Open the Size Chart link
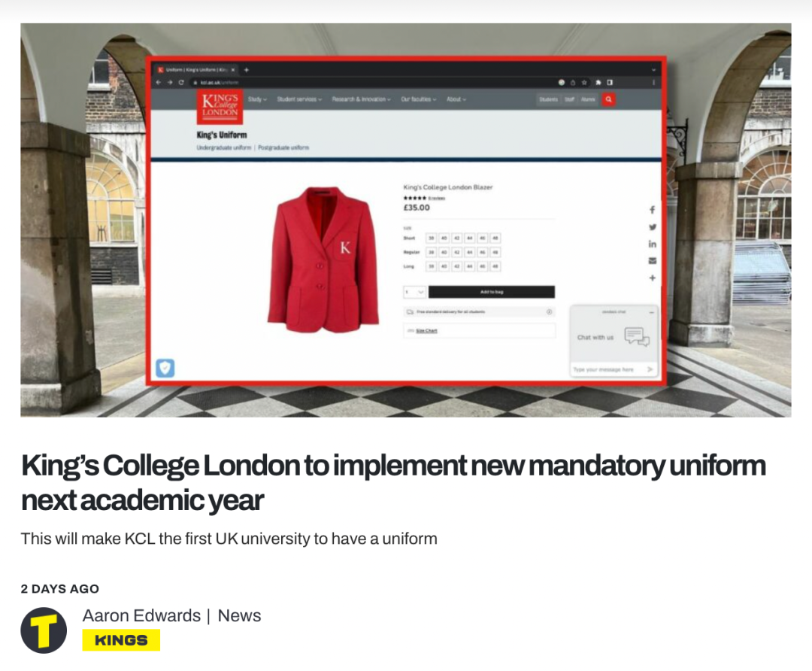Screen dimensions: 812x671 click(427, 330)
